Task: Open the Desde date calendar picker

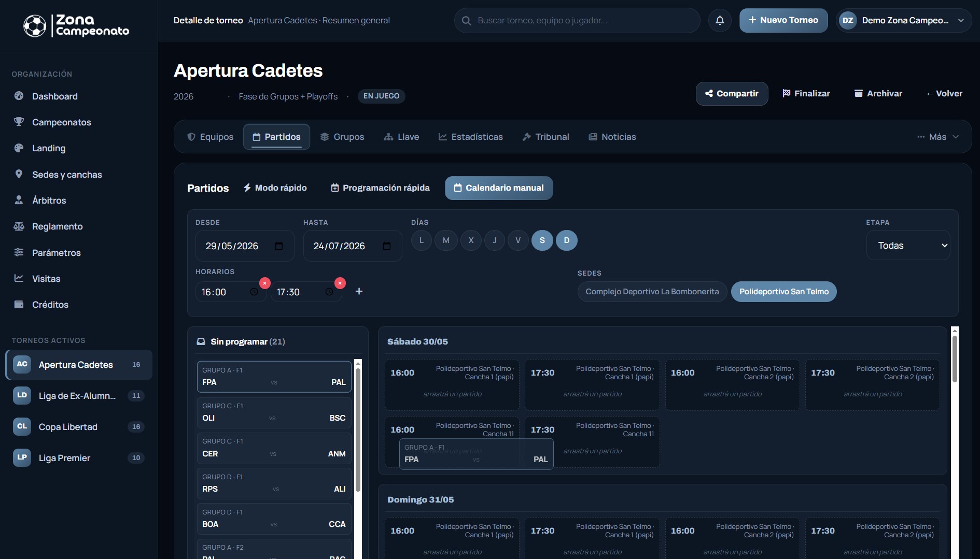Action: (x=279, y=246)
